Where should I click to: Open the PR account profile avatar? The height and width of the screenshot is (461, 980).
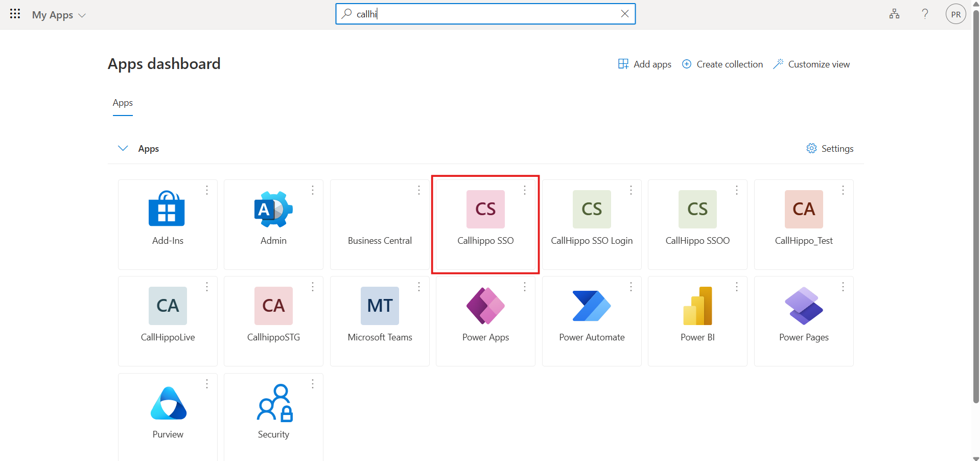tap(955, 14)
